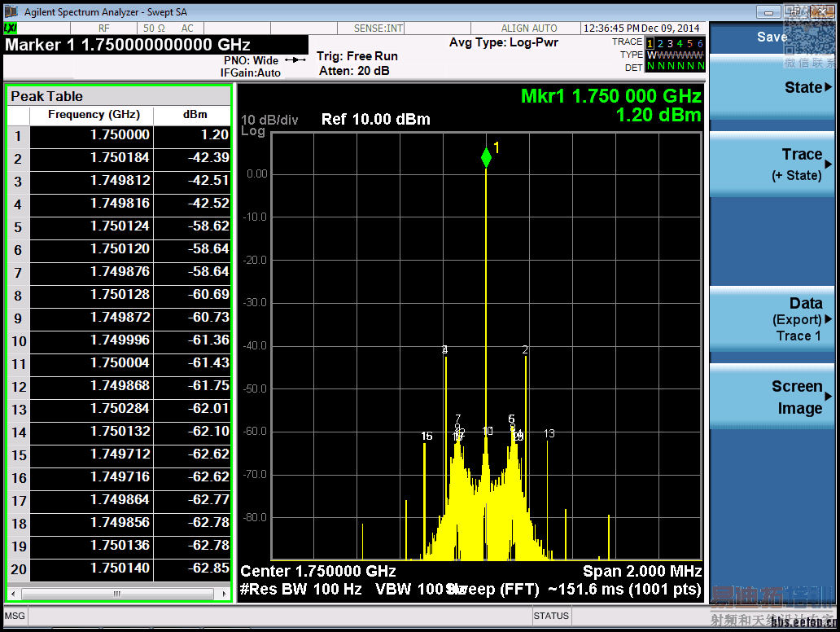This screenshot has height=632, width=840.
Task: Click the Frequency (GHz) column header
Action: point(94,115)
